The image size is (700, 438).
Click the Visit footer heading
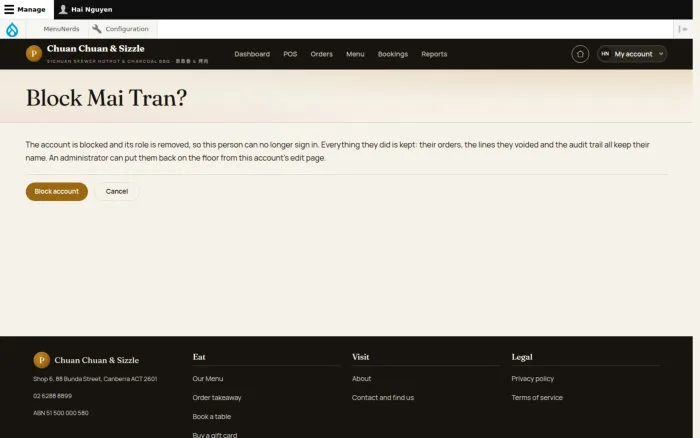click(x=360, y=357)
